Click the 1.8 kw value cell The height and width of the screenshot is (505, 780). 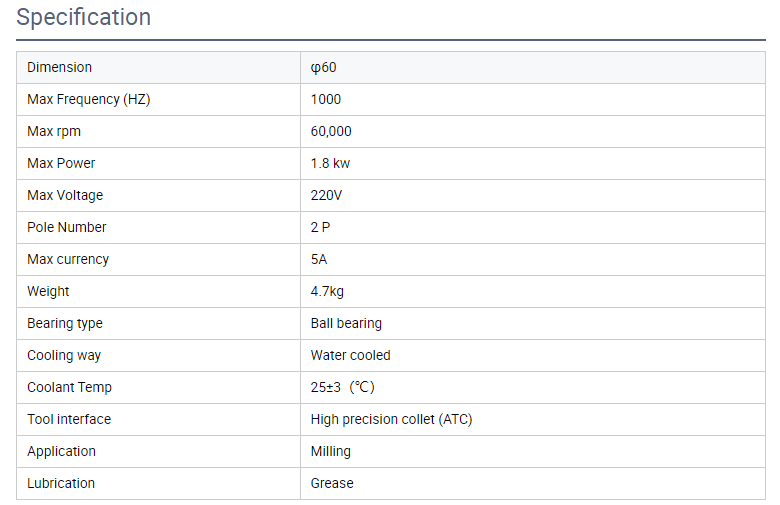tap(533, 163)
